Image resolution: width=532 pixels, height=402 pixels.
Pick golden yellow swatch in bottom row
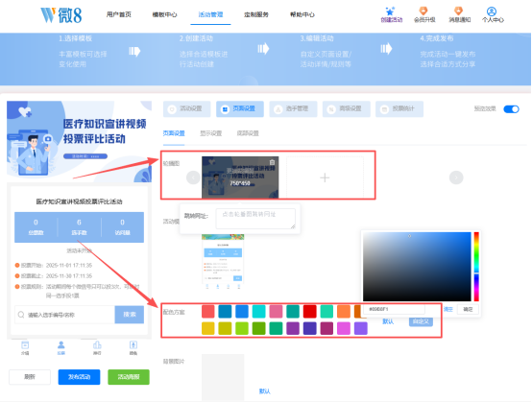[x=208, y=328]
